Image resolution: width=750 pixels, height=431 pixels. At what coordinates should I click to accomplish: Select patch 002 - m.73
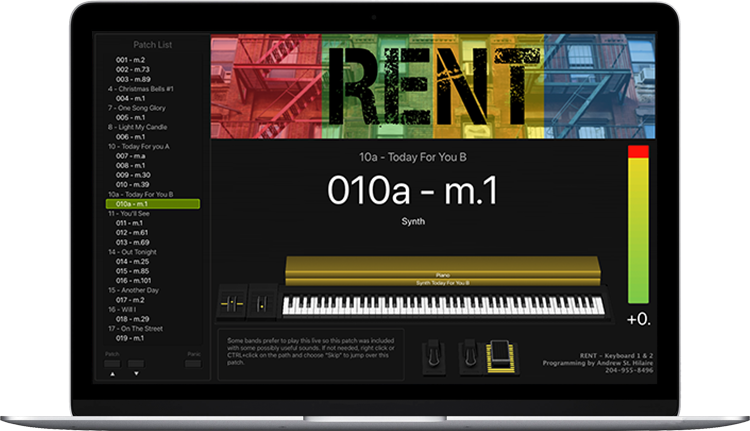click(x=132, y=69)
